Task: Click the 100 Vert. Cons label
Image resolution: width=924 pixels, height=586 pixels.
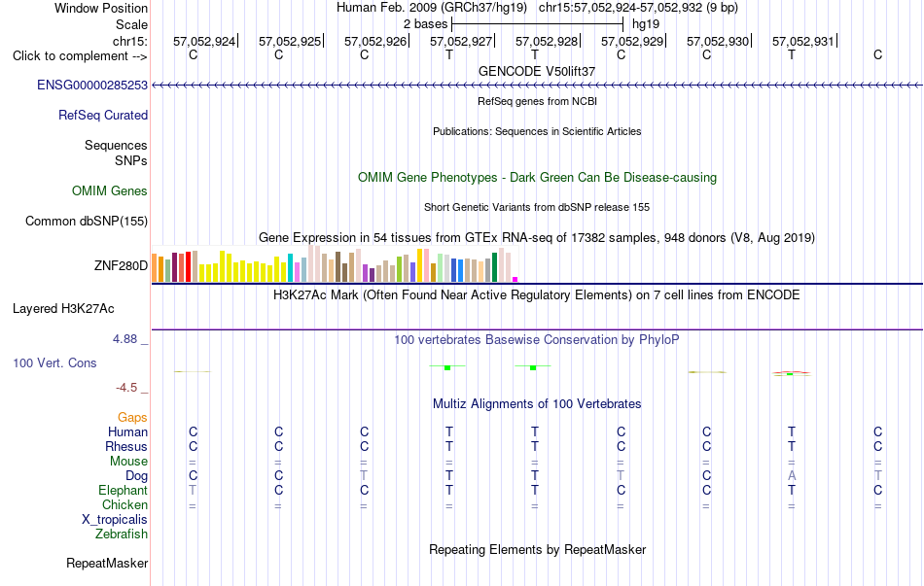Action: tap(54, 362)
